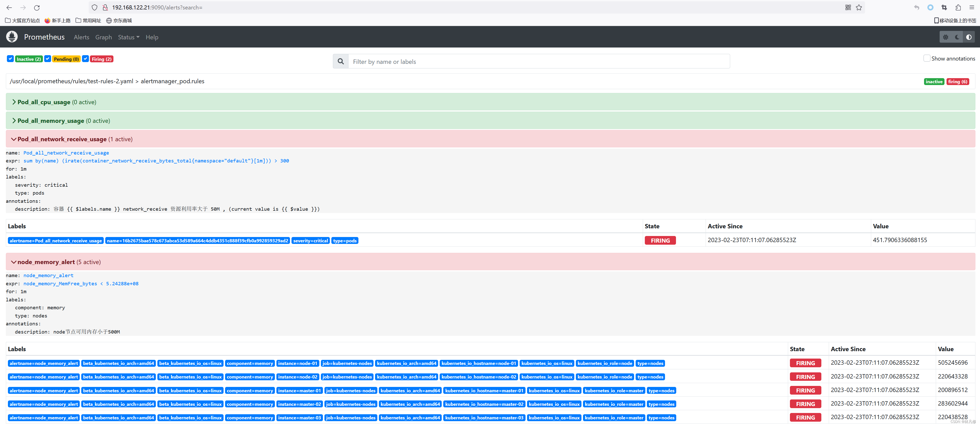Viewport: 980px width, 426px height.
Task: Click the undo arrow toolbar icon
Action: pyautogui.click(x=916, y=8)
